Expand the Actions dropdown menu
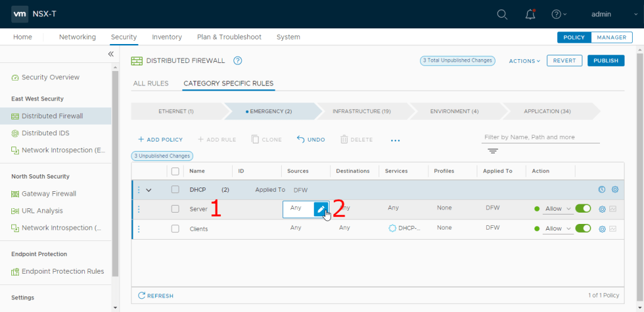 (525, 61)
